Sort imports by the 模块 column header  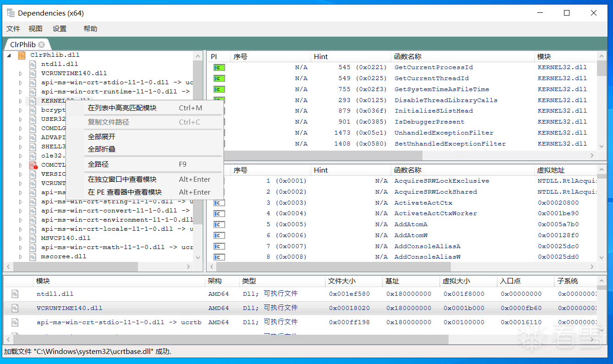click(x=566, y=57)
